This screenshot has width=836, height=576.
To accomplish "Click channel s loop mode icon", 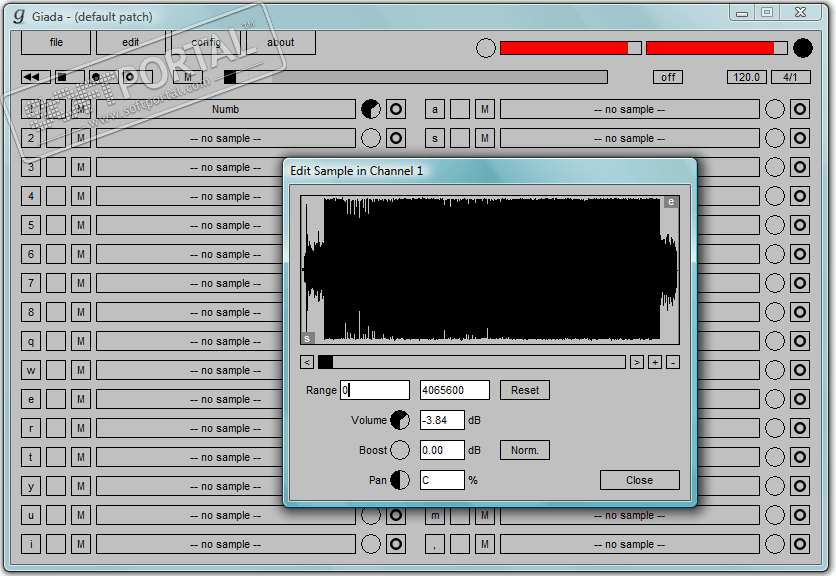I will pyautogui.click(x=800, y=138).
